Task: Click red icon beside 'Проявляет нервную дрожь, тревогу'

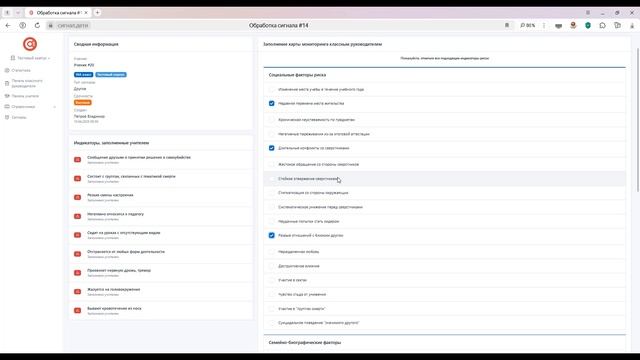Action: point(78,273)
